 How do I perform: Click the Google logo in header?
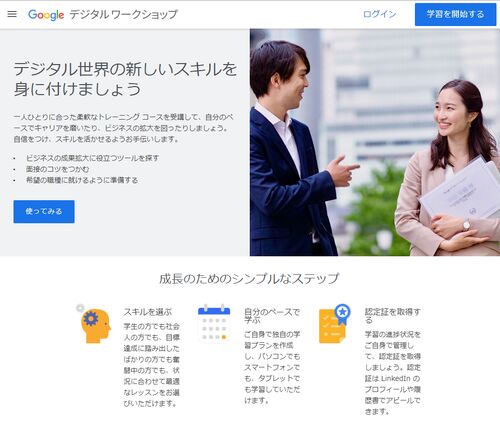pyautogui.click(x=46, y=15)
